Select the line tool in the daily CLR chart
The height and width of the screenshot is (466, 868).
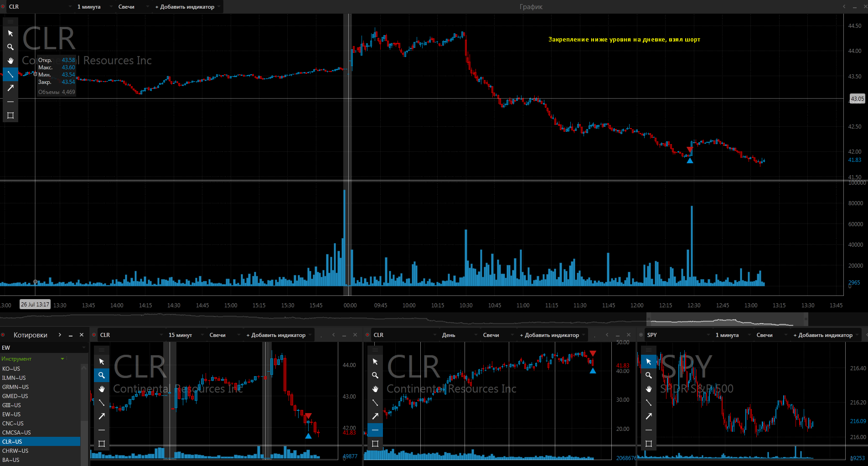(x=375, y=403)
